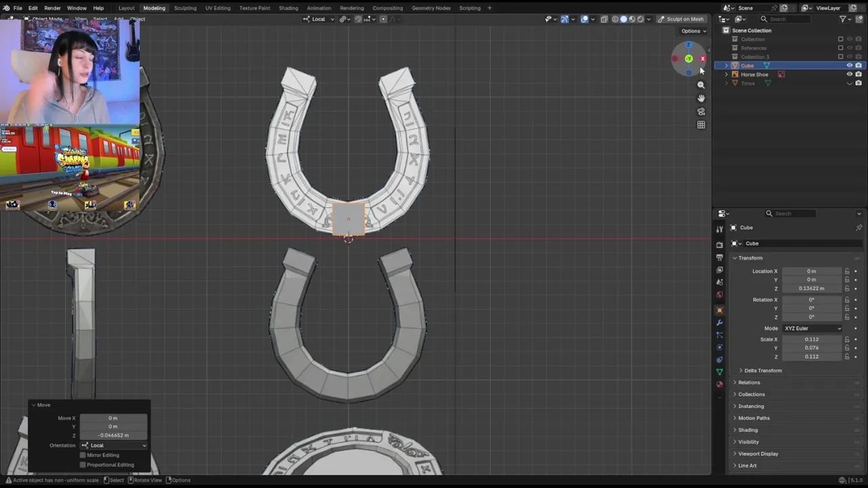Open the Blender logo menu
Screen dimensions: 868x488
6,8
